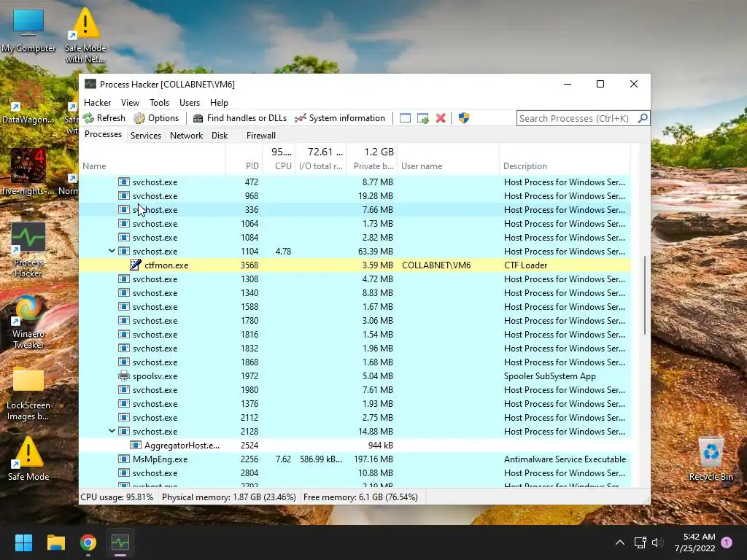The height and width of the screenshot is (560, 747).
Task: Select the AggregatorHost.exe process row
Action: coord(355,446)
